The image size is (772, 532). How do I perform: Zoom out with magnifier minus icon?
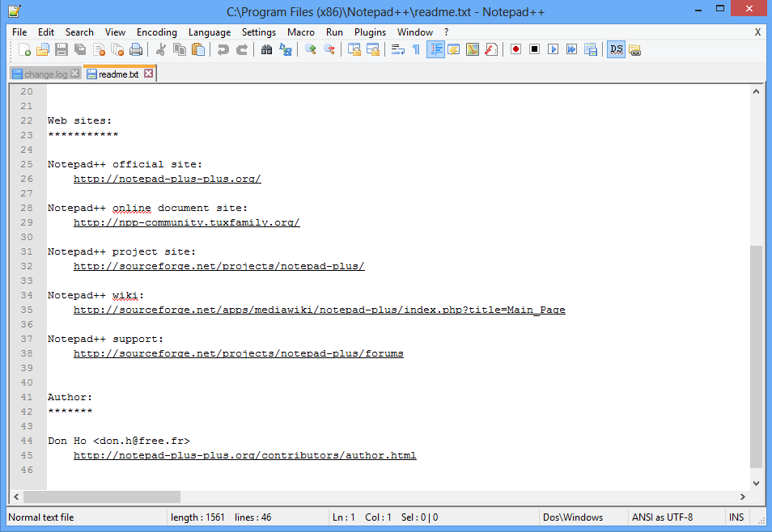(329, 49)
